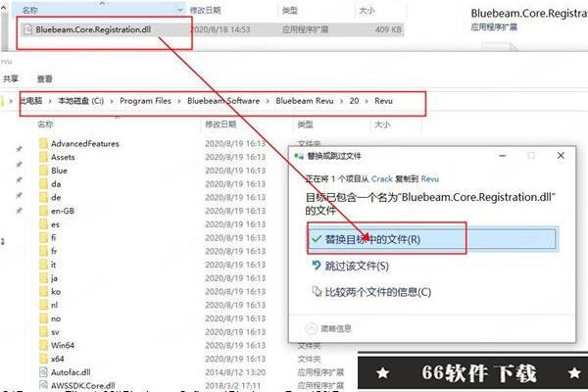Screen dimensions: 588x392
Task: Open the 查看 (View) ribbon tab
Action: 45,78
